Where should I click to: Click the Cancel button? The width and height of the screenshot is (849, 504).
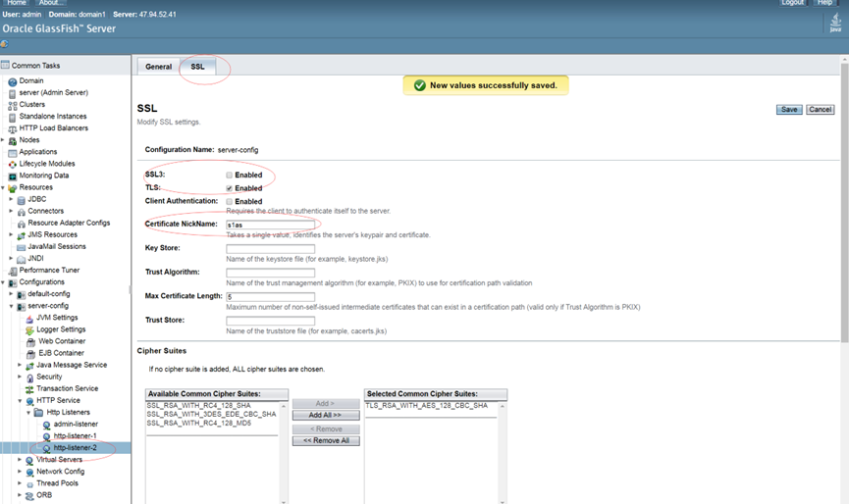(x=820, y=110)
